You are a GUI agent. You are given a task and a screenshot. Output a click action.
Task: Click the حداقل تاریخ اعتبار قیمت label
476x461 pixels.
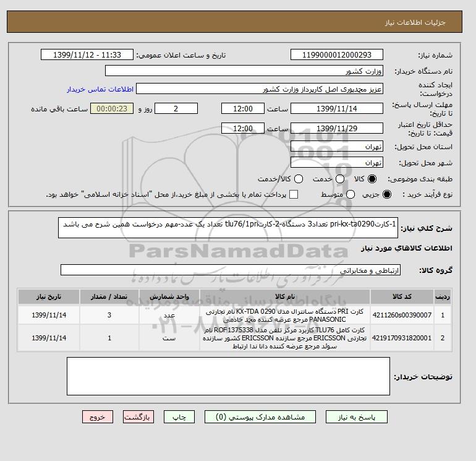point(425,129)
